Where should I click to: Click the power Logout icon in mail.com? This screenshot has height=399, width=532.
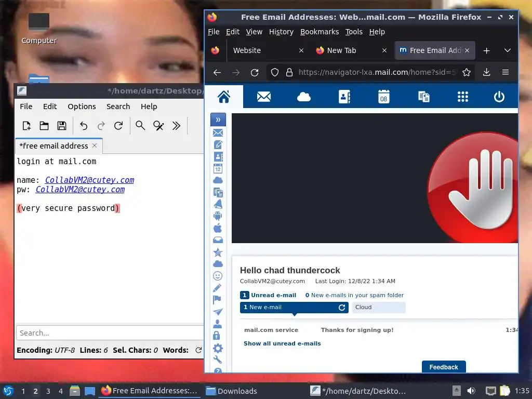[499, 97]
